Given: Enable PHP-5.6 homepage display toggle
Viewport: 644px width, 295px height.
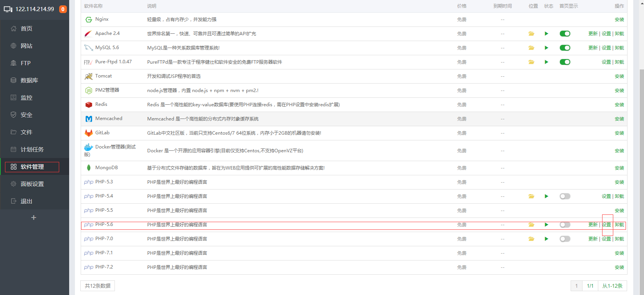Looking at the screenshot, I should 565,225.
